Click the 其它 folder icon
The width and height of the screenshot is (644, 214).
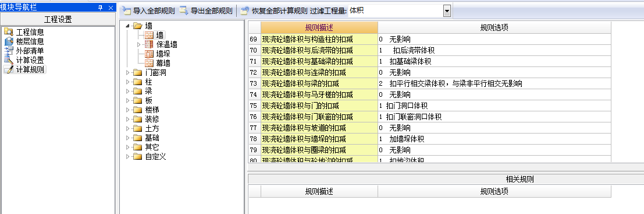[138, 148]
